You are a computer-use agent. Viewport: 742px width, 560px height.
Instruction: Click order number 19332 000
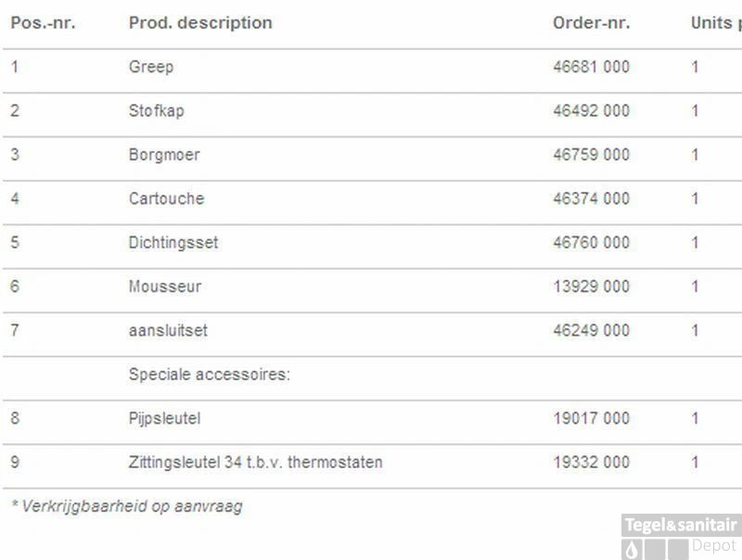(x=591, y=462)
